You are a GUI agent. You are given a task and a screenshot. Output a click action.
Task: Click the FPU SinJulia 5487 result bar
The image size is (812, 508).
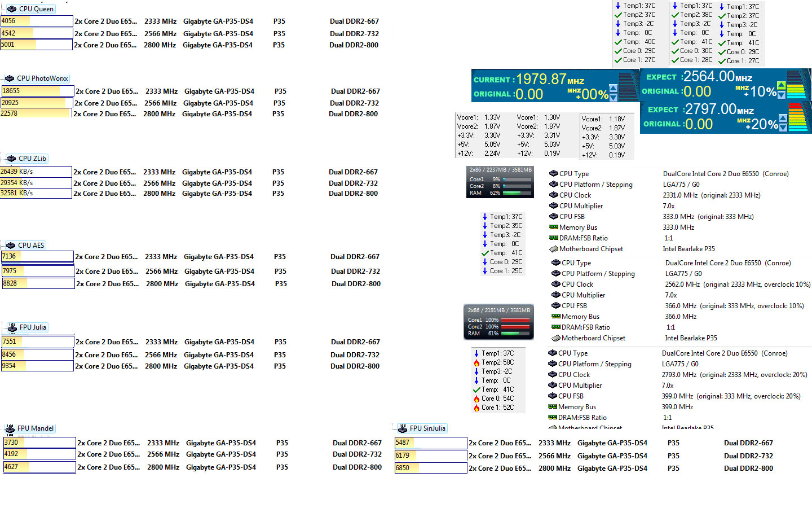coord(431,443)
